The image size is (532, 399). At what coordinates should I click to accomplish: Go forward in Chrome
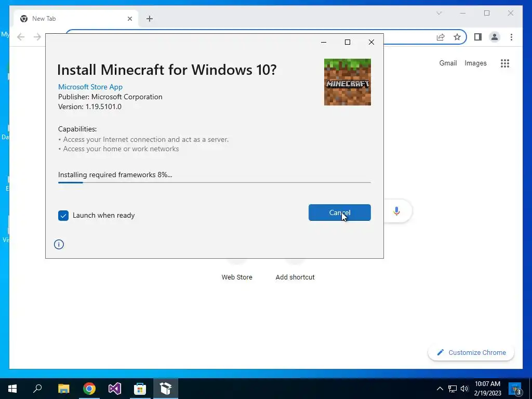coord(37,37)
